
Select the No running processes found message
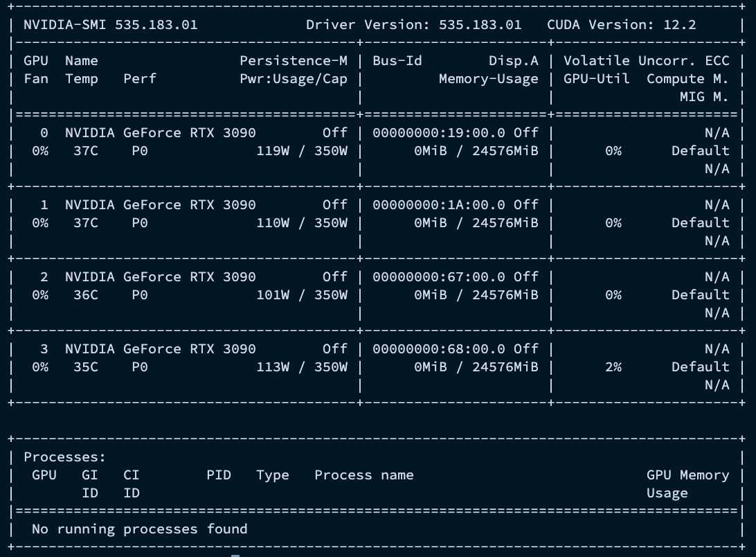[139, 529]
